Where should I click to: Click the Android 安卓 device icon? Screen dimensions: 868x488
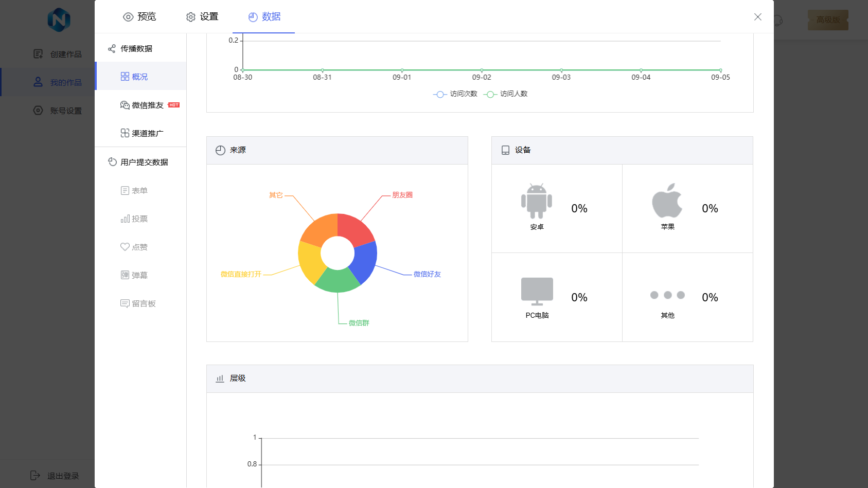point(536,201)
